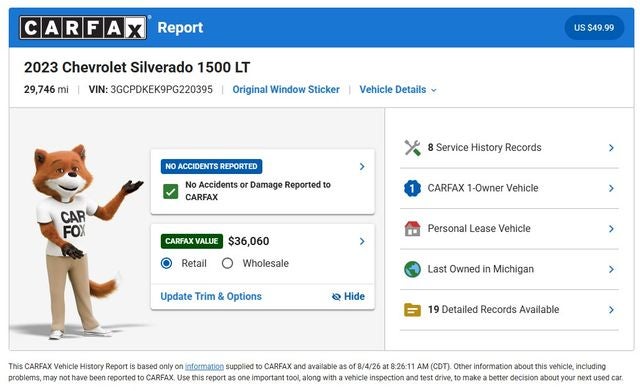
Task: Select the Retail value radio button
Action: point(167,263)
